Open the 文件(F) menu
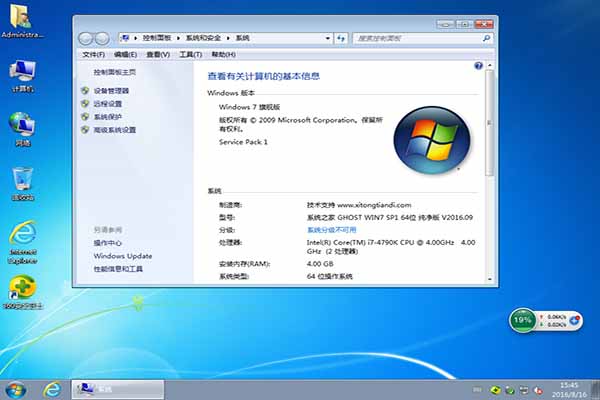Image resolution: width=600 pixels, height=400 pixels. (x=93, y=54)
